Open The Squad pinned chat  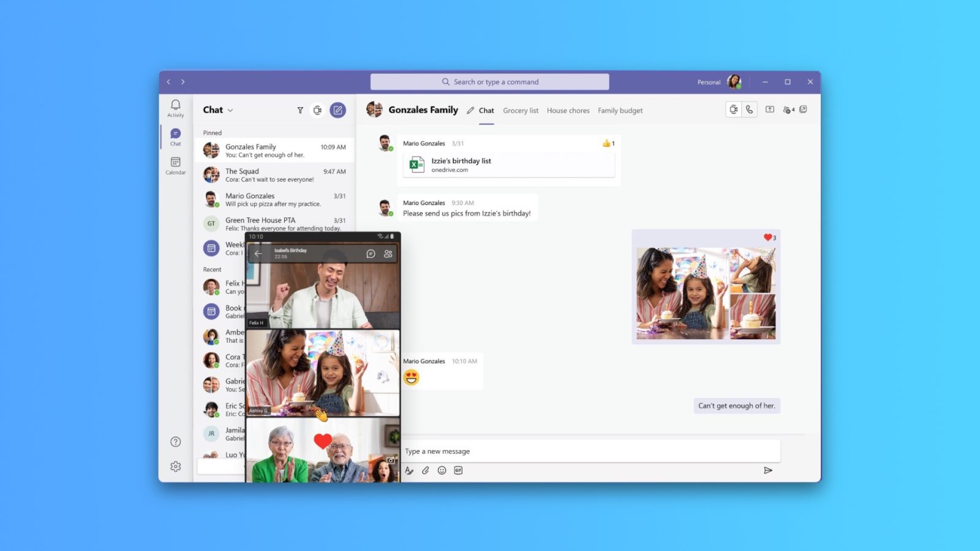click(x=274, y=175)
